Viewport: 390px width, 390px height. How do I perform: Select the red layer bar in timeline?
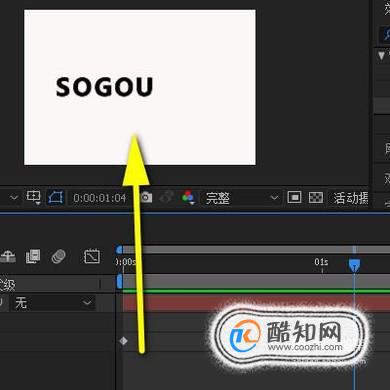(x=256, y=302)
